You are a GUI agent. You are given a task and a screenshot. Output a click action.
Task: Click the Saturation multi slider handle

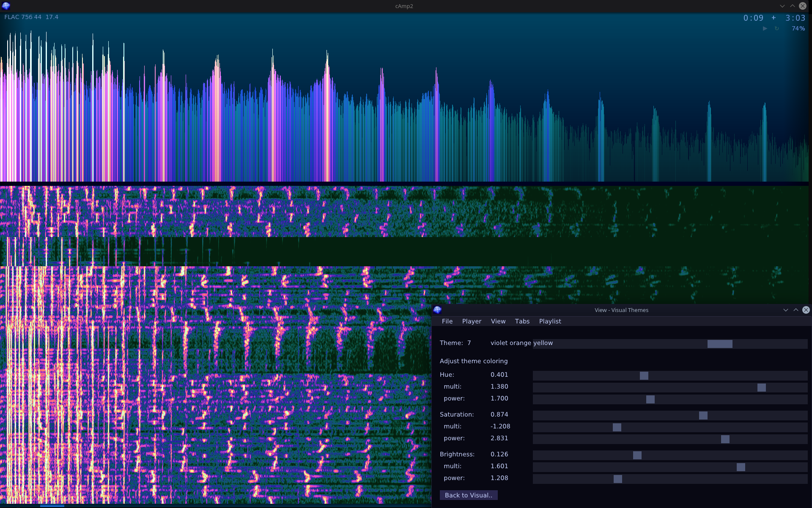click(617, 427)
